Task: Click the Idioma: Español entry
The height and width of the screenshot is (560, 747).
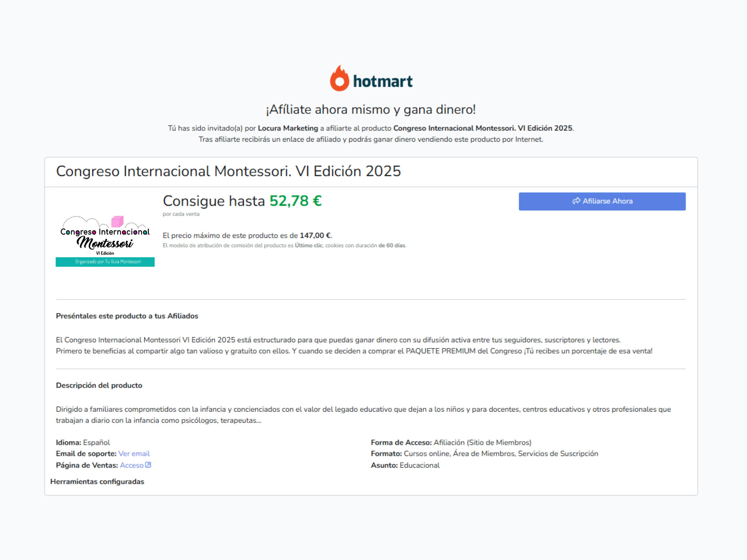Action: point(83,443)
